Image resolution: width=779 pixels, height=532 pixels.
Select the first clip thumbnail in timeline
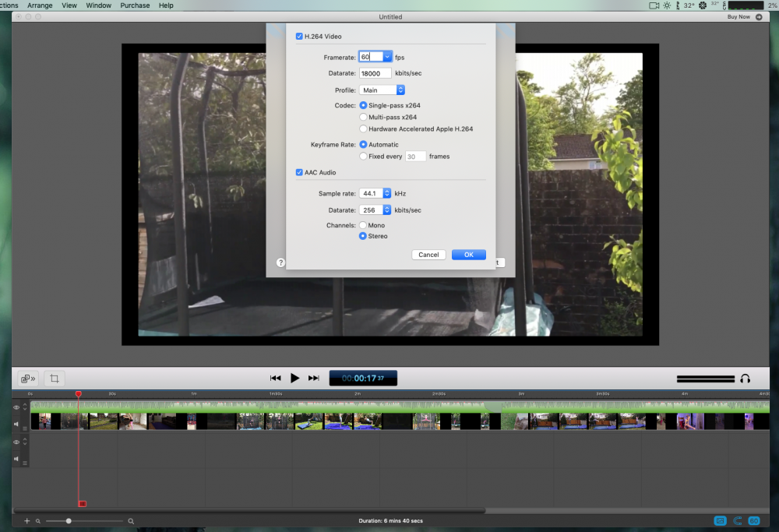pos(44,421)
